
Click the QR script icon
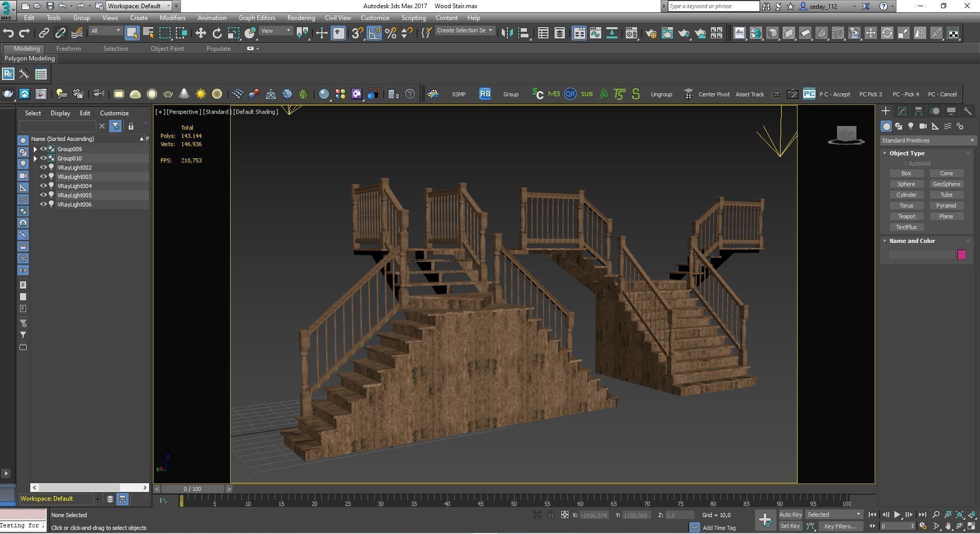(x=570, y=94)
